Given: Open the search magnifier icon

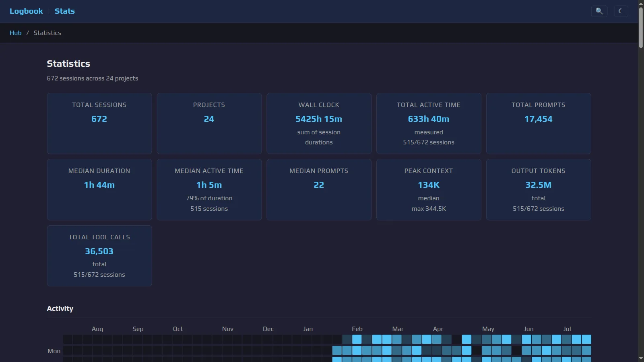Looking at the screenshot, I should [599, 11].
